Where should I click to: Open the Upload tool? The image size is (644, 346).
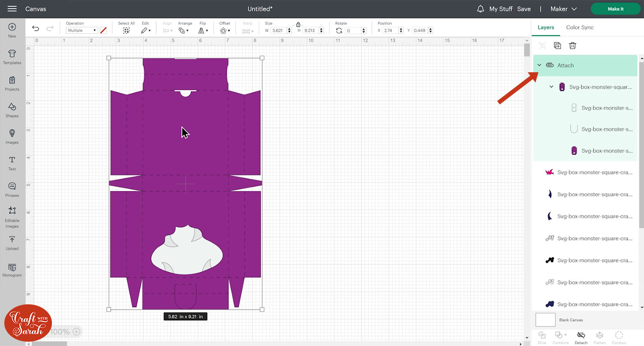(12, 242)
